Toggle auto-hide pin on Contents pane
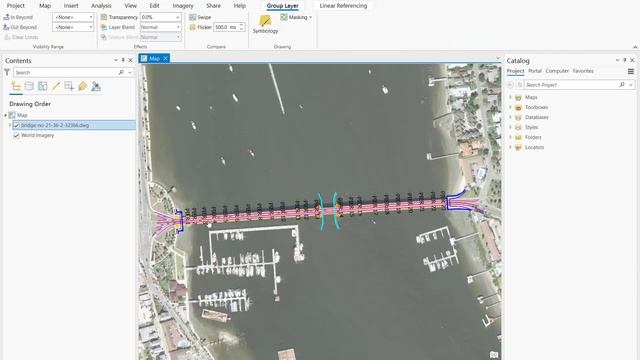This screenshot has width=640, height=360. [123, 60]
